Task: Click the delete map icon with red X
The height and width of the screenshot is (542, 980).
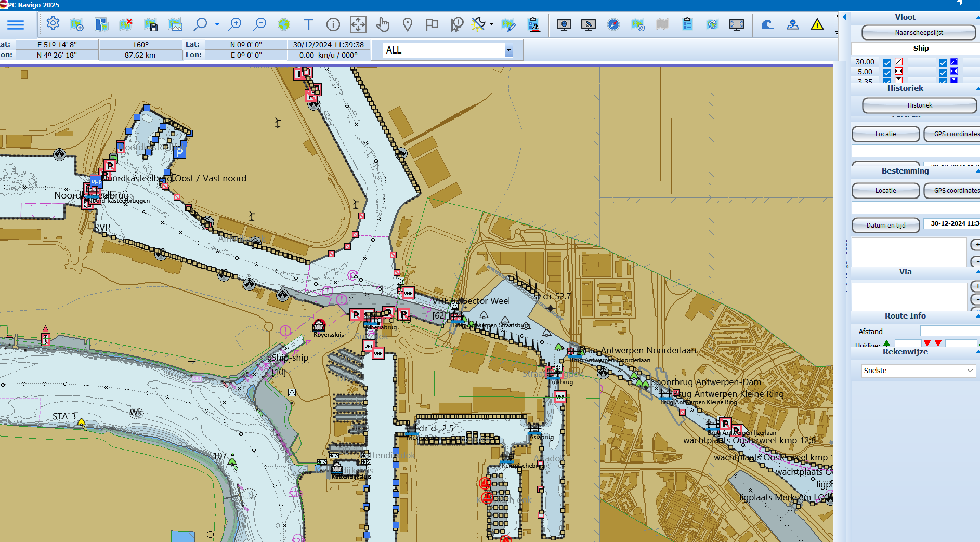Action: (x=126, y=24)
